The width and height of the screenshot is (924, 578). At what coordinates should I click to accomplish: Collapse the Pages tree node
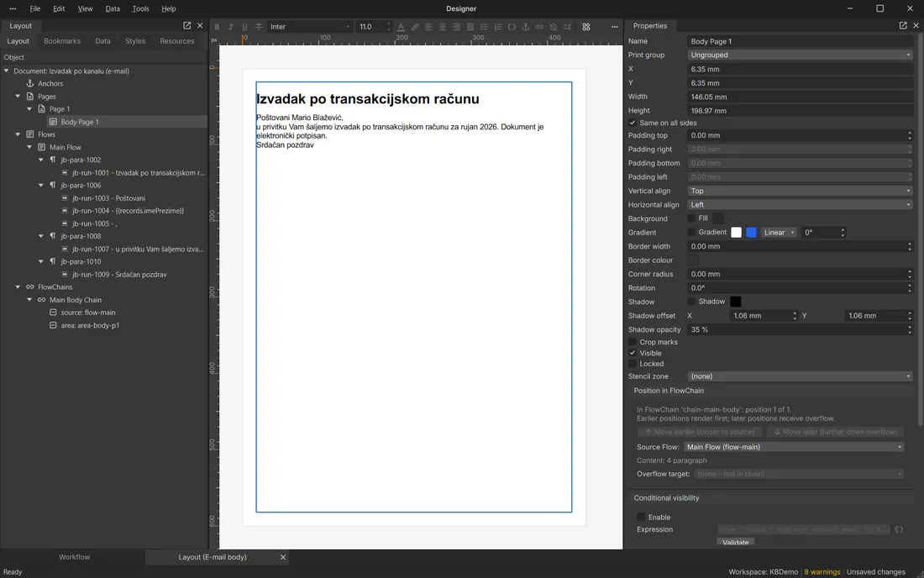18,96
